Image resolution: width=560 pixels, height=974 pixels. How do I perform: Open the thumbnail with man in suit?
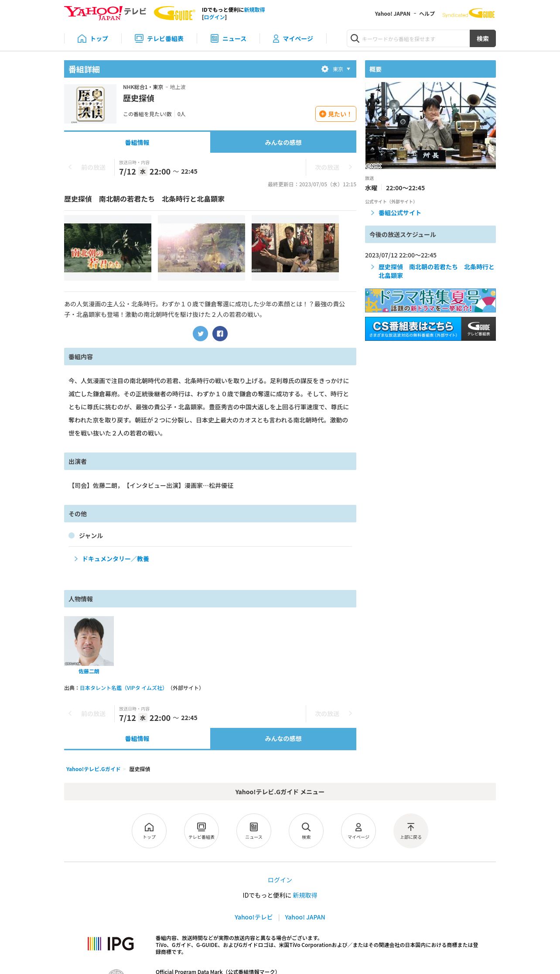click(x=295, y=248)
